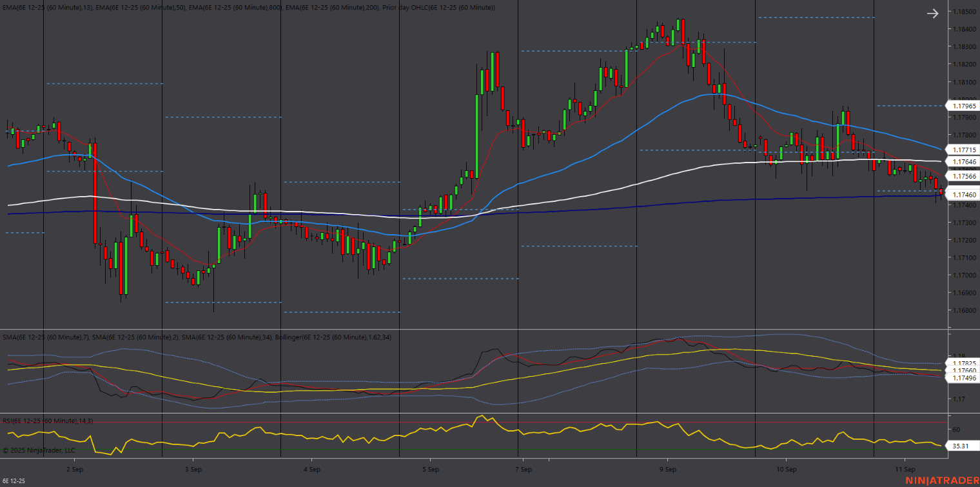980x487 pixels.
Task: Click the 11 Sep date label
Action: click(x=905, y=470)
